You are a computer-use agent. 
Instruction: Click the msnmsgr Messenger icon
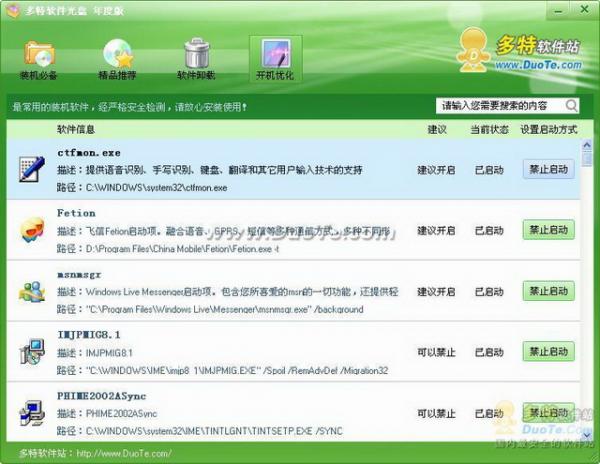tap(32, 291)
